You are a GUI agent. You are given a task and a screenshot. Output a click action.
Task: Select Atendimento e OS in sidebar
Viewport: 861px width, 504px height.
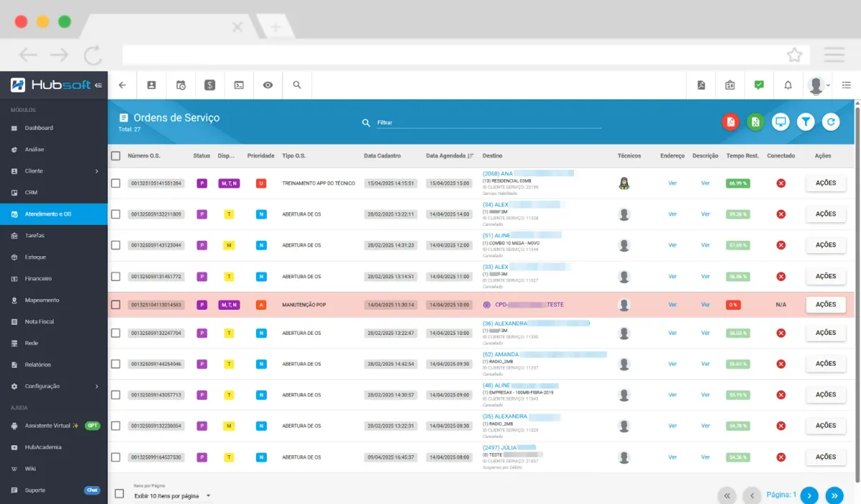[x=54, y=214]
